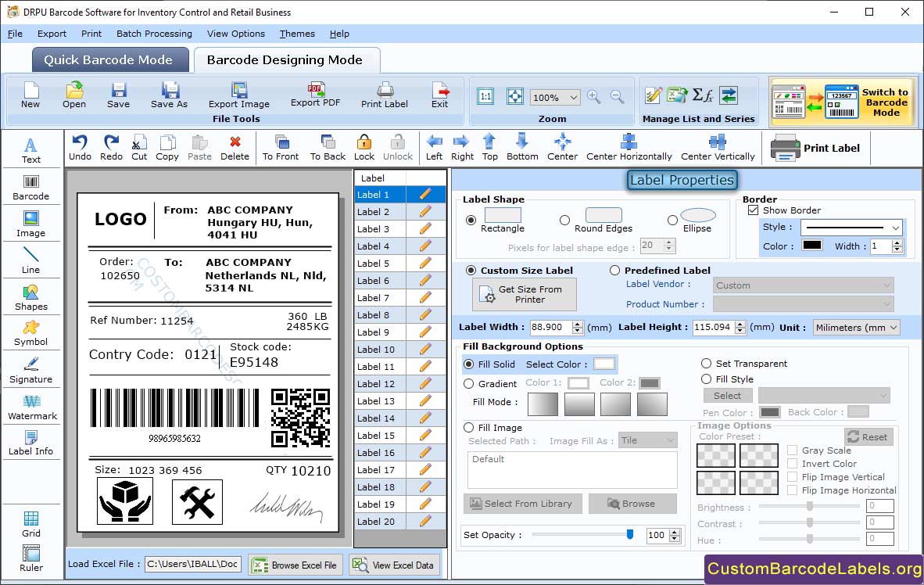This screenshot has height=585, width=924.
Task: Select the Symbol tool
Action: click(x=30, y=332)
